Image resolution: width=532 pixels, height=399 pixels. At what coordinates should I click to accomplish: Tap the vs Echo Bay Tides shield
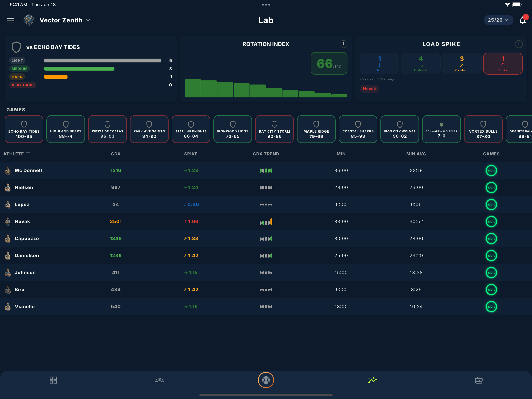tap(16, 47)
